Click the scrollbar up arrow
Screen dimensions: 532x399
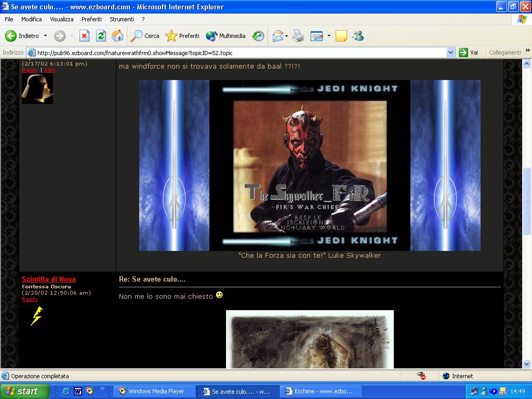pos(527,63)
